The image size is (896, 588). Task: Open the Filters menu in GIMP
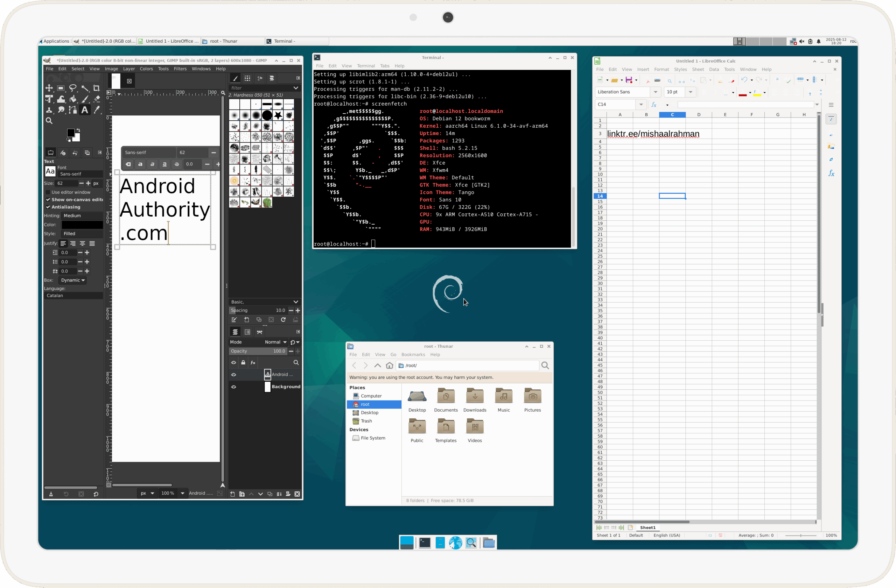tap(180, 69)
